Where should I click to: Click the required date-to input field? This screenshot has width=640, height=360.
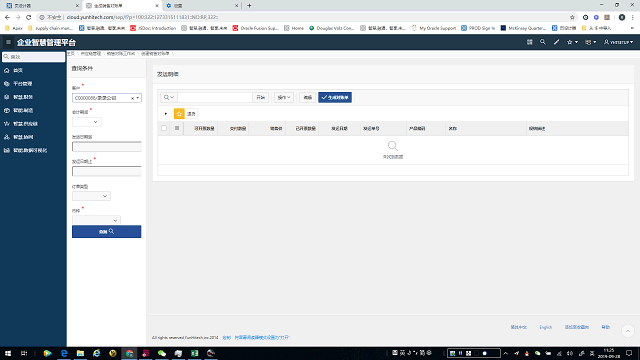click(x=107, y=171)
